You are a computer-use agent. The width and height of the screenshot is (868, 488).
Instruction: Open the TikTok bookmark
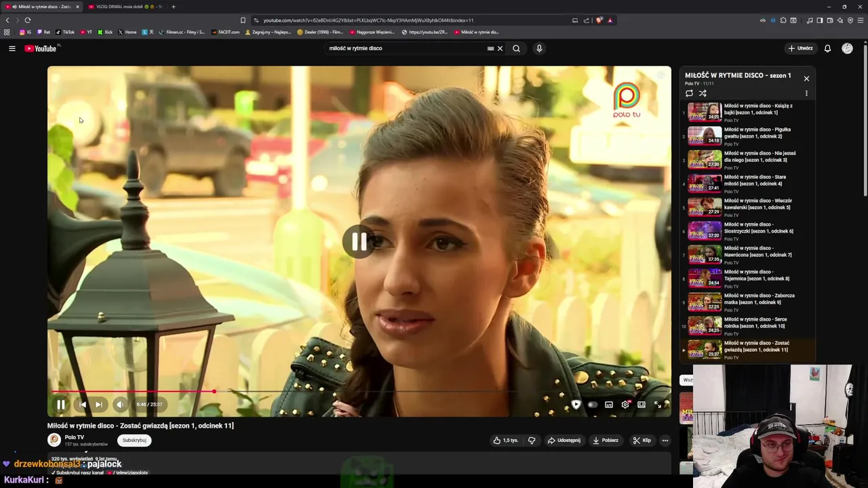pyautogui.click(x=65, y=32)
